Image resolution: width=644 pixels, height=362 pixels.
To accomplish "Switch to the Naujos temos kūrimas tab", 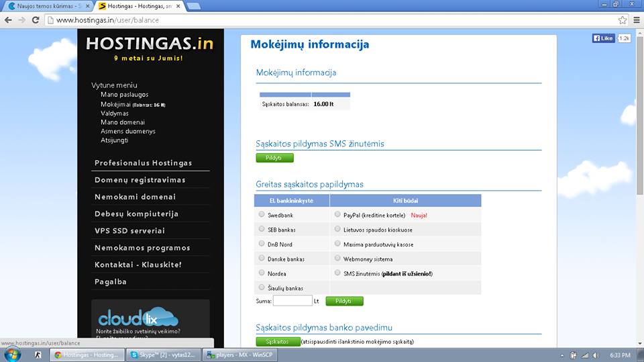I will coord(47,6).
